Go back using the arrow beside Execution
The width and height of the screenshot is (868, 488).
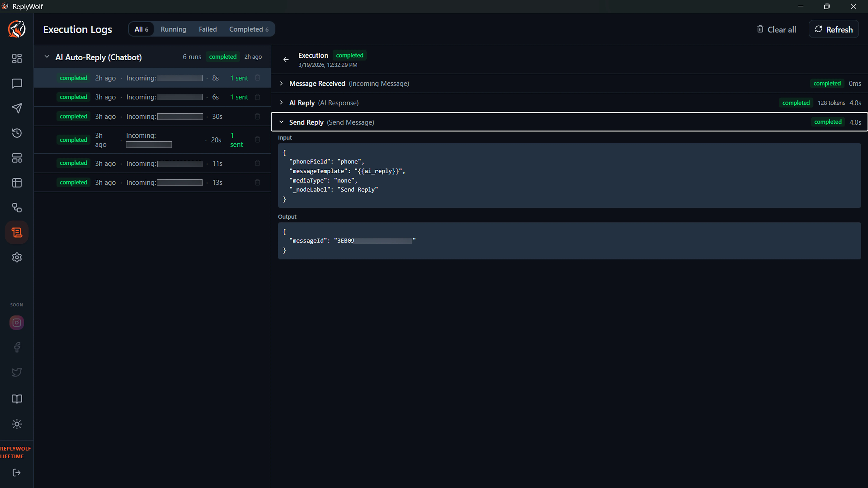286,60
